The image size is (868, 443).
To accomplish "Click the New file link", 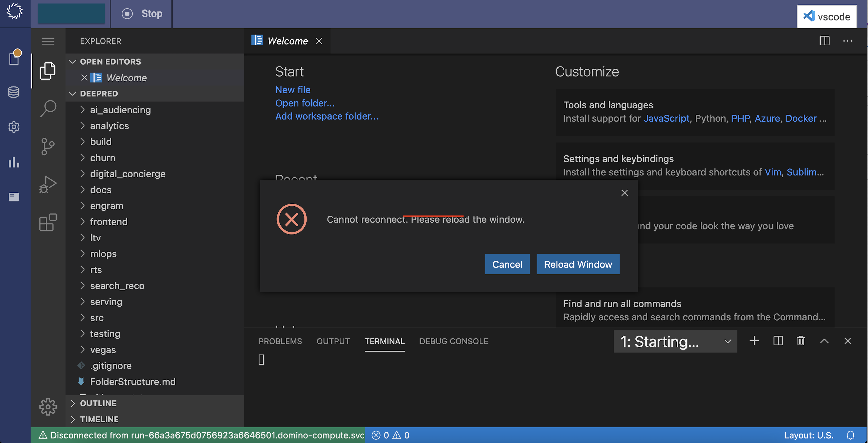I will coord(293,90).
